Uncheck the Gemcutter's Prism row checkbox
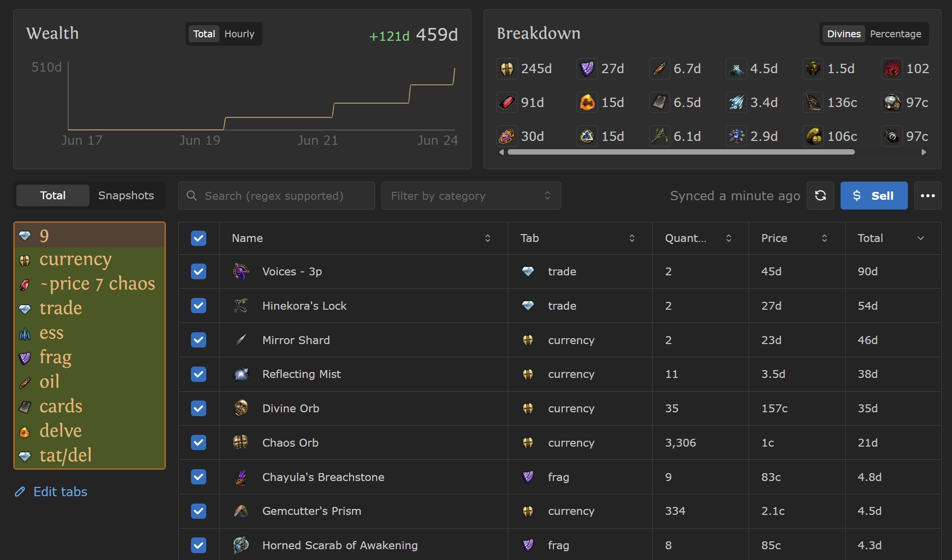This screenshot has height=560, width=952. click(x=198, y=511)
